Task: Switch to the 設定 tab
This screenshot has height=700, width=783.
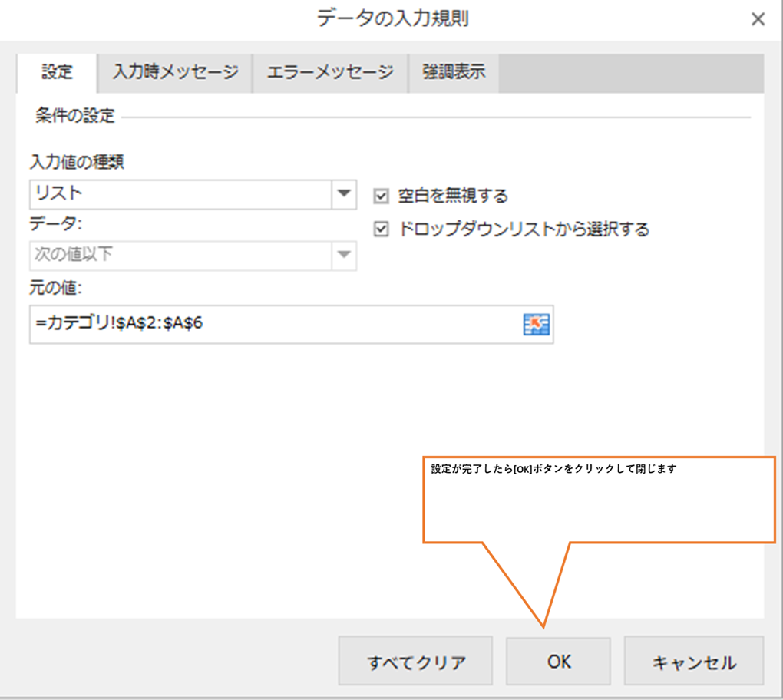Action: tap(57, 73)
